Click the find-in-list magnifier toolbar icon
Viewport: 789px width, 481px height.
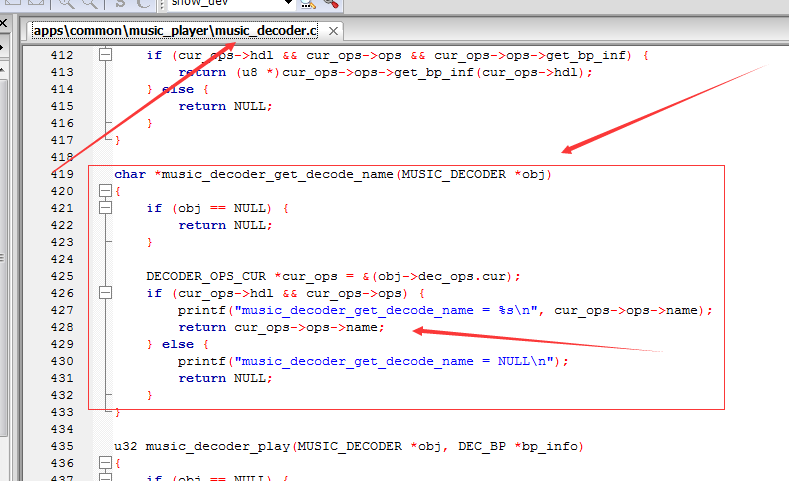pyautogui.click(x=308, y=4)
